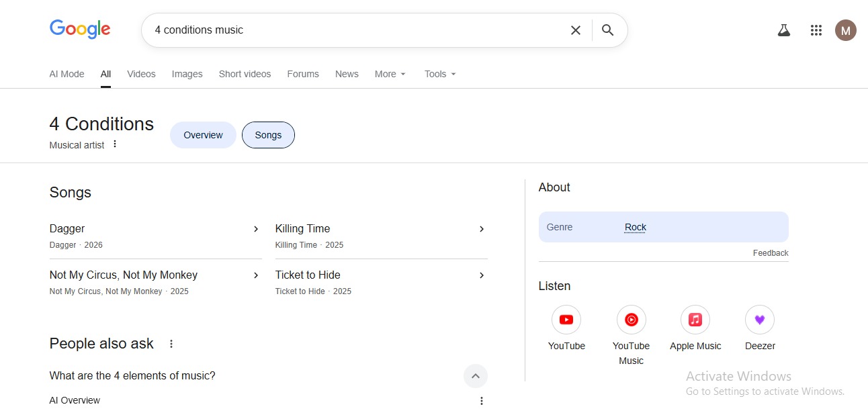The image size is (868, 417).
Task: Open the Tools dropdown
Action: point(441,74)
